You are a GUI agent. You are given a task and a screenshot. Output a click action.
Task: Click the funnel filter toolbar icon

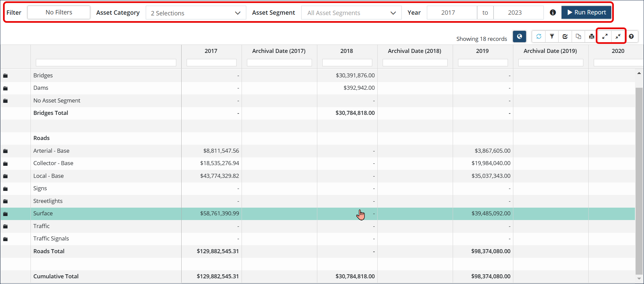click(552, 37)
